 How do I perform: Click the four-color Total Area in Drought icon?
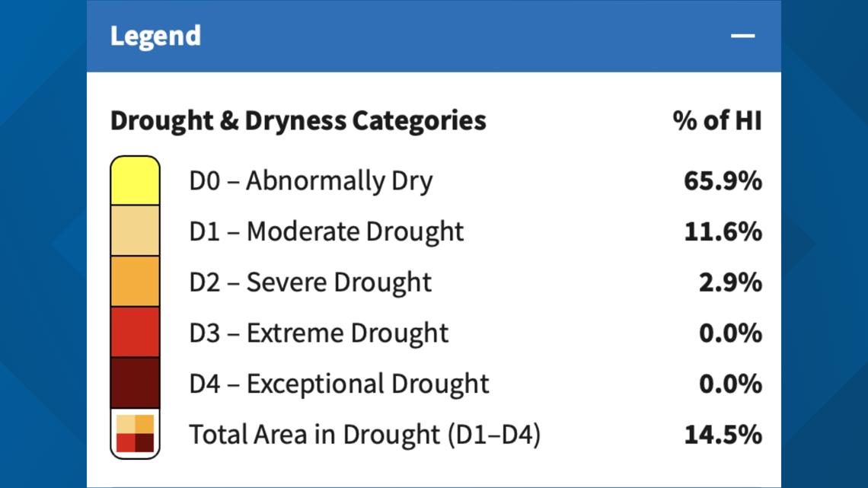click(x=135, y=434)
